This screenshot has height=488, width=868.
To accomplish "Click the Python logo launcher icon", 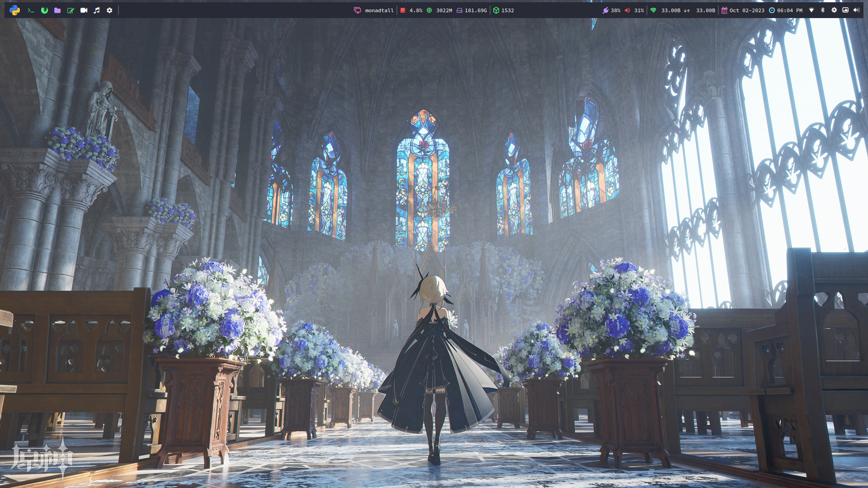I will [14, 10].
